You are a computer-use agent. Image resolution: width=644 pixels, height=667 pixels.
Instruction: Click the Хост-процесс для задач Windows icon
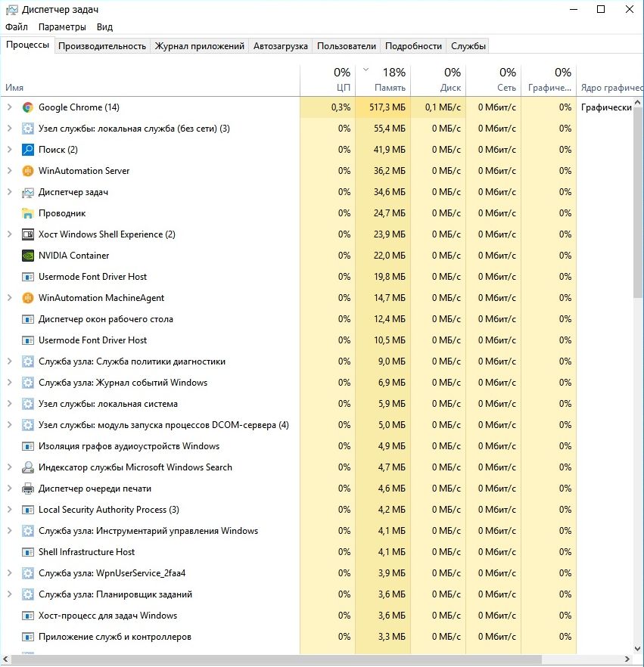(x=28, y=616)
